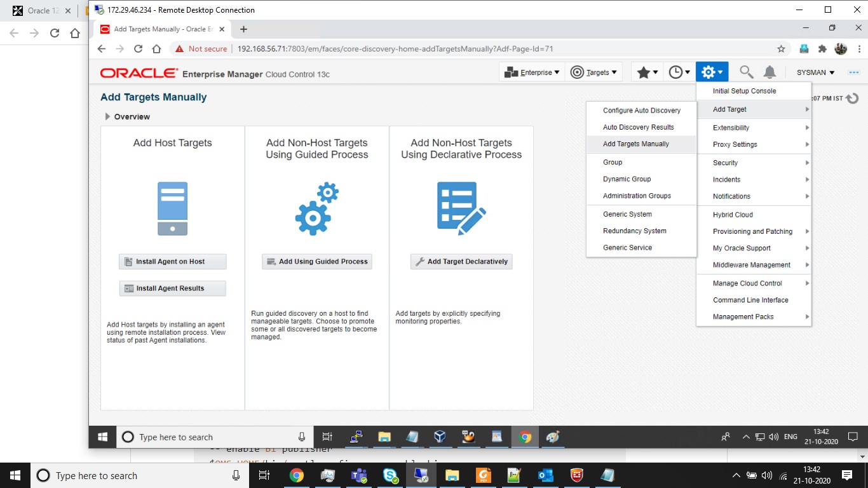This screenshot has width=868, height=488.
Task: Go to the home page in remote Chrome
Action: pos(156,49)
